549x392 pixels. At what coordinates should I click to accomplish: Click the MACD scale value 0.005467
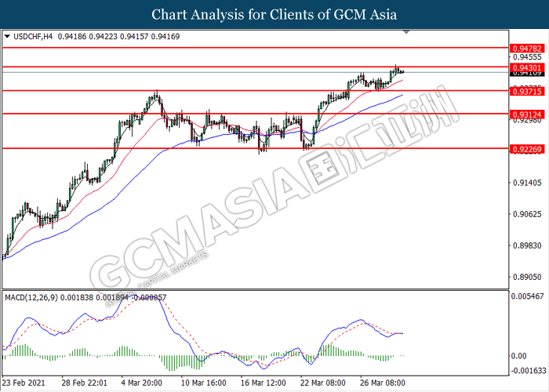point(528,296)
